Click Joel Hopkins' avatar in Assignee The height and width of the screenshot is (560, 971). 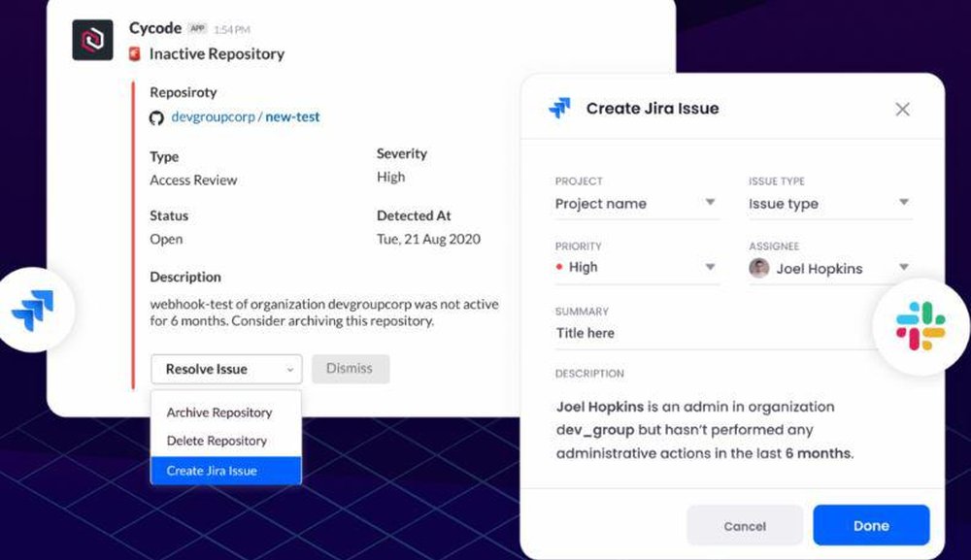[x=759, y=268]
